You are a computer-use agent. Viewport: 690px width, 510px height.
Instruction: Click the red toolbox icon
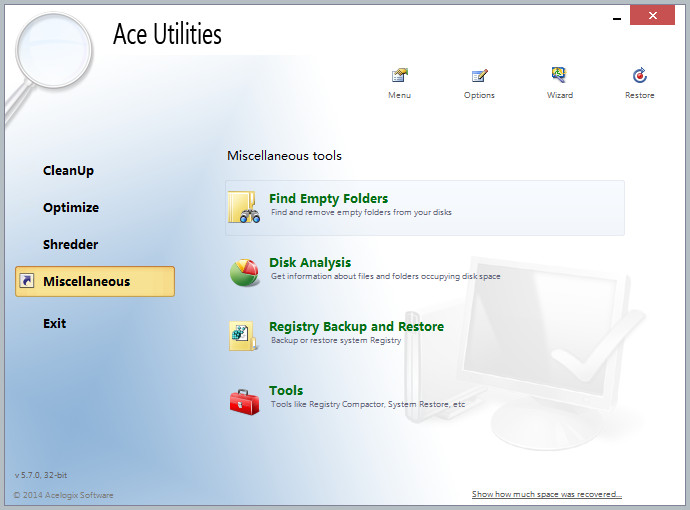[x=244, y=402]
